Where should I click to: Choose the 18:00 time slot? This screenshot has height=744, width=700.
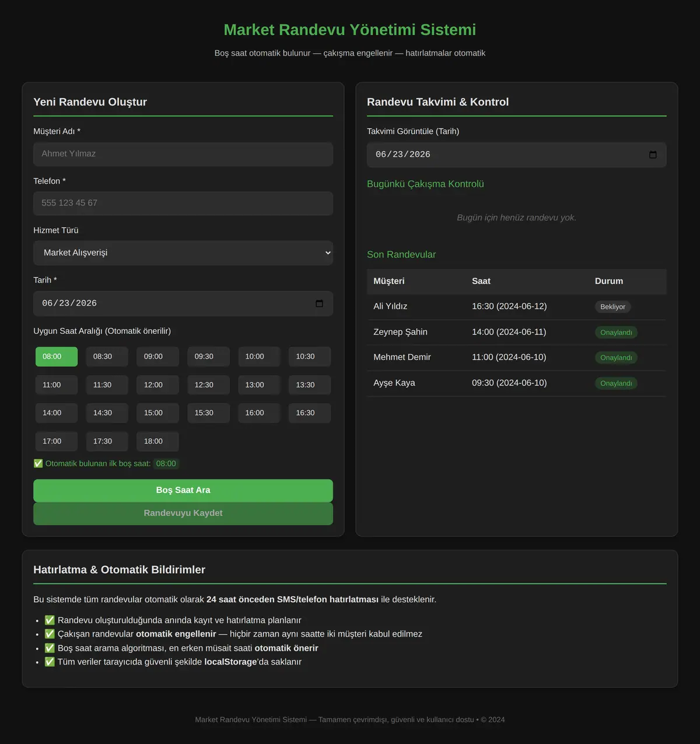coord(157,442)
